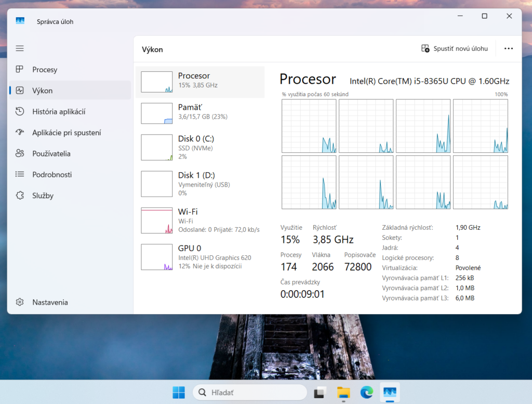Click the Hľadať taskbar search box
Screen dimensions: 532x404
tap(250, 393)
